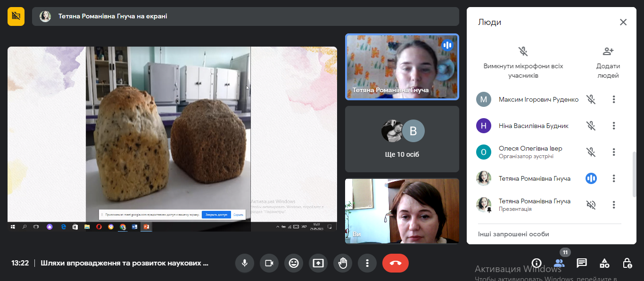Click the Тетяна Романівна Гнуча на екрані banner

coord(245,16)
